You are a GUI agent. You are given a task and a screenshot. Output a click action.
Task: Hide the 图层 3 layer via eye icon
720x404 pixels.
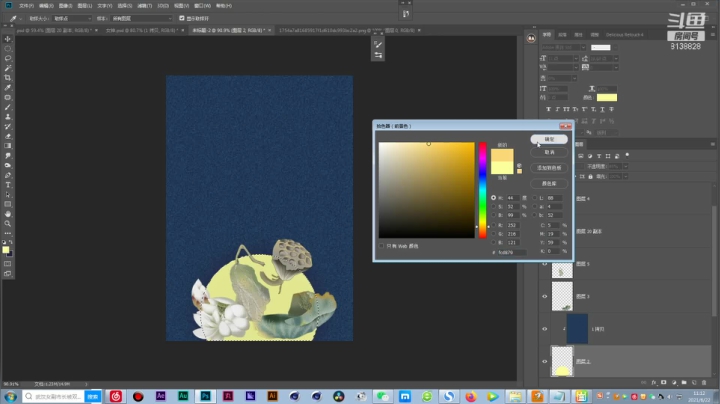pyautogui.click(x=545, y=296)
